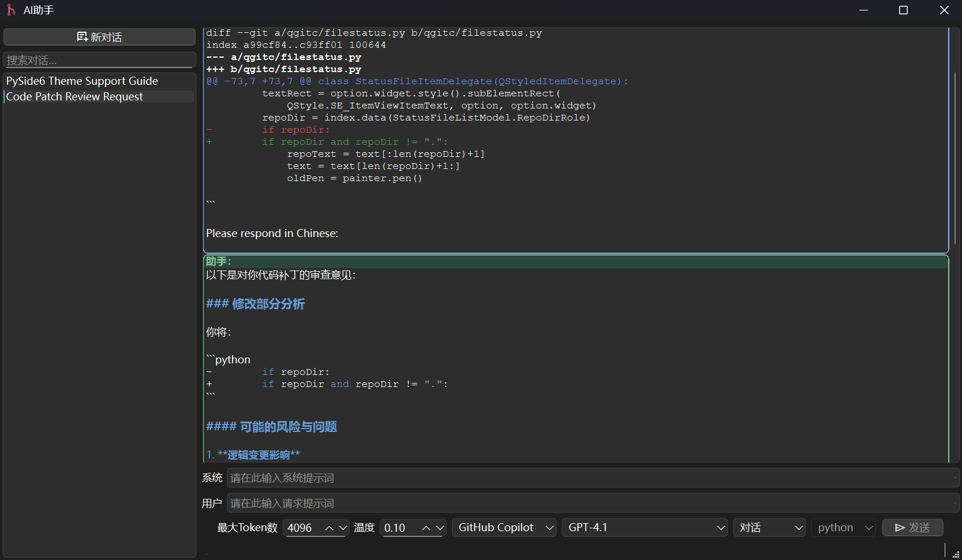Decrease max token count with down arrow
962x560 pixels.
coord(343,528)
